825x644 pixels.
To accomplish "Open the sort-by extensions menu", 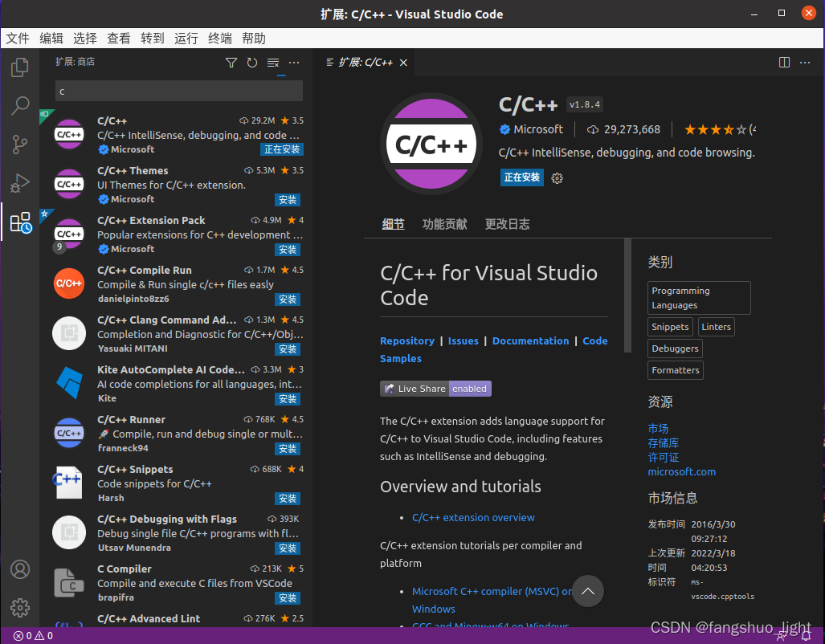I will pyautogui.click(x=272, y=62).
